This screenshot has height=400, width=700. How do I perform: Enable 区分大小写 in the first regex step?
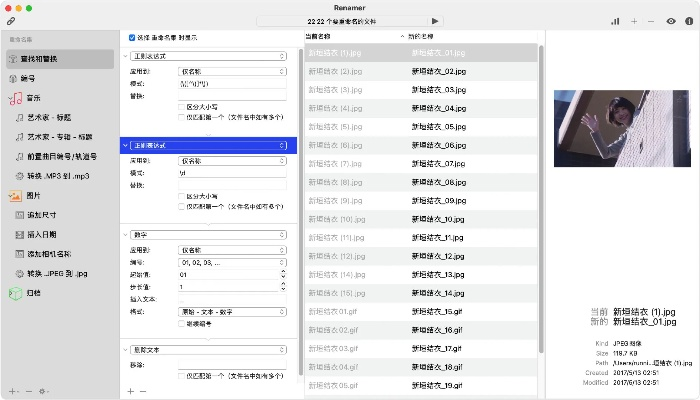tap(181, 107)
